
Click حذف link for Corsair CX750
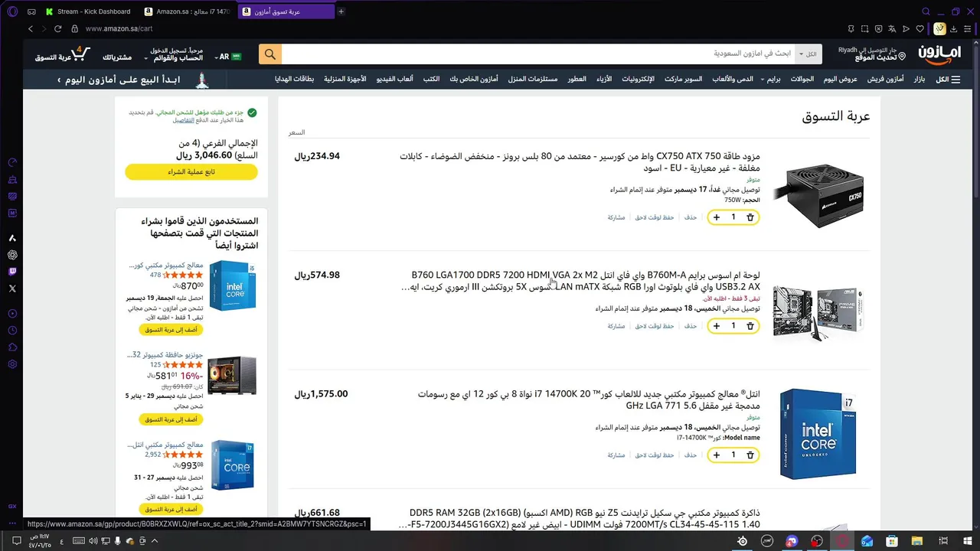(x=691, y=217)
